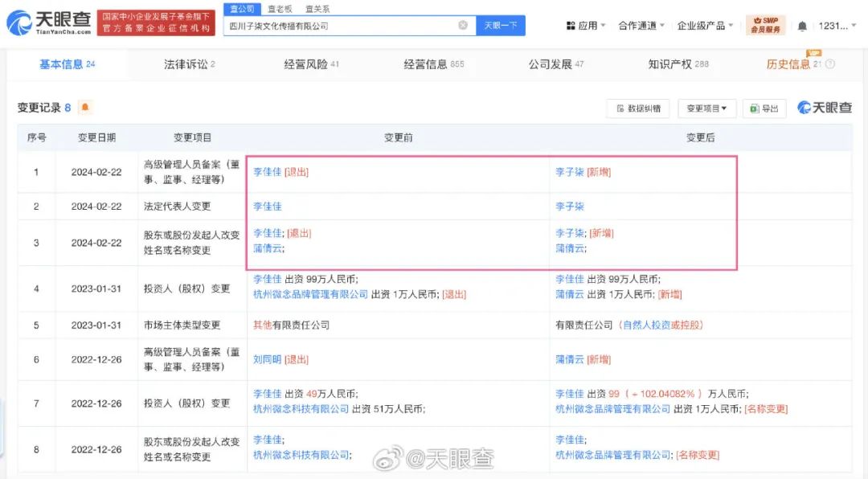This screenshot has height=479, width=868.
Task: Switch to the 查关系 search tab
Action: click(x=317, y=9)
